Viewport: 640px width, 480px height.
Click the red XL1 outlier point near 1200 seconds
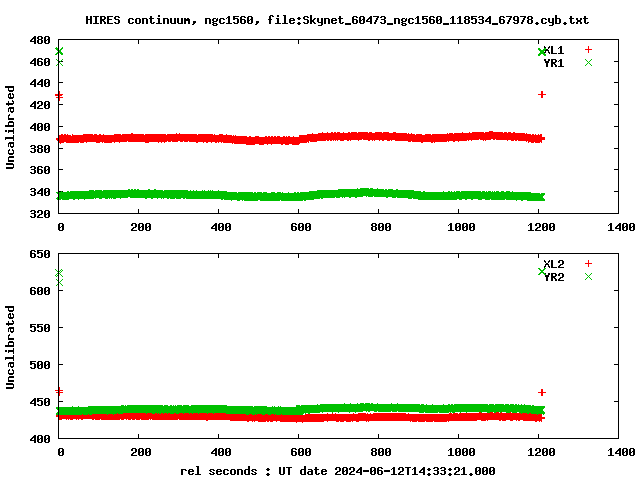(542, 95)
